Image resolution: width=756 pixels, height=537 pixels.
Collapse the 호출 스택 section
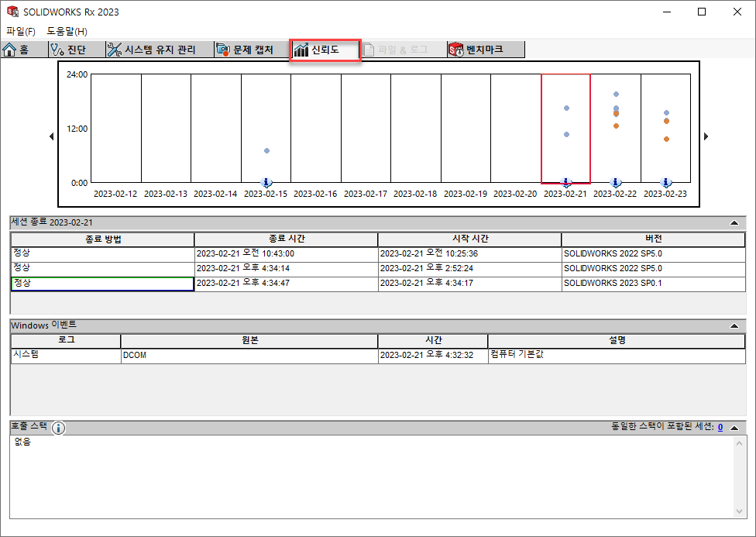tap(734, 428)
